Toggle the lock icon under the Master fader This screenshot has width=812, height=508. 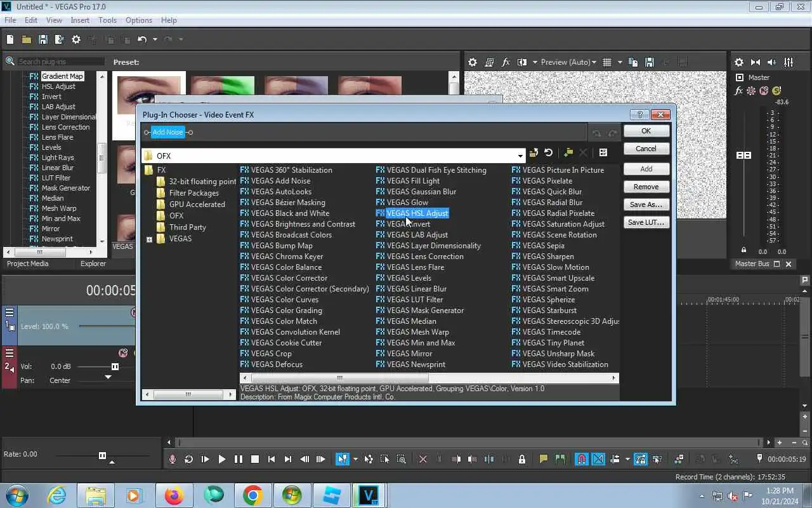[744, 250]
